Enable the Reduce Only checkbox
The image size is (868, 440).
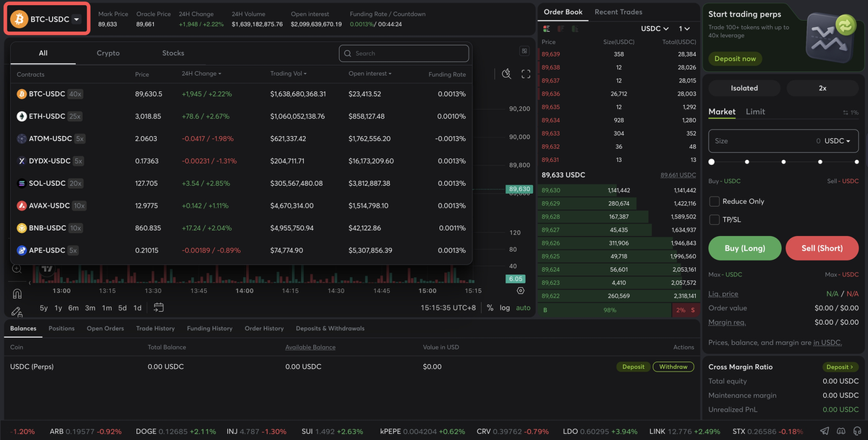coord(715,202)
